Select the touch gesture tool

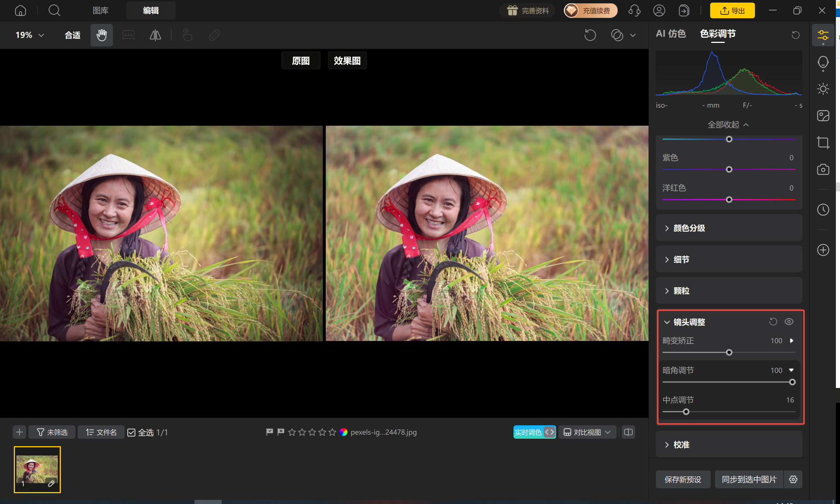187,35
